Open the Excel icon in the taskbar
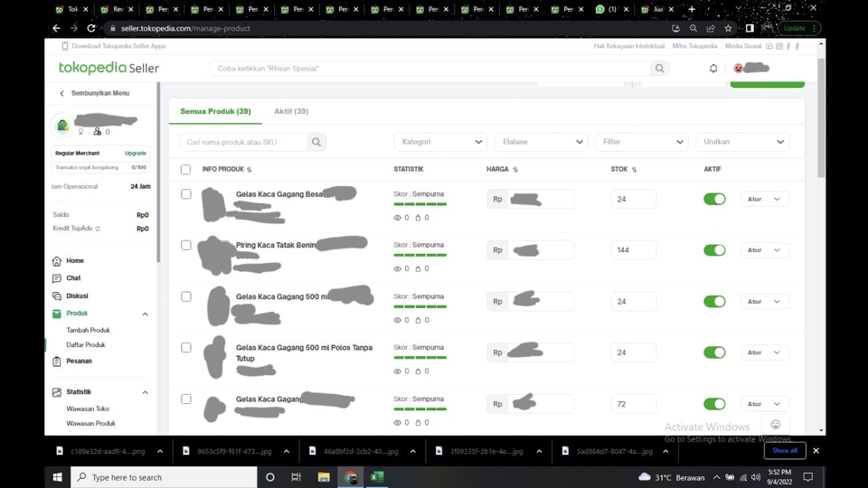Image resolution: width=868 pixels, height=488 pixels. 377,477
